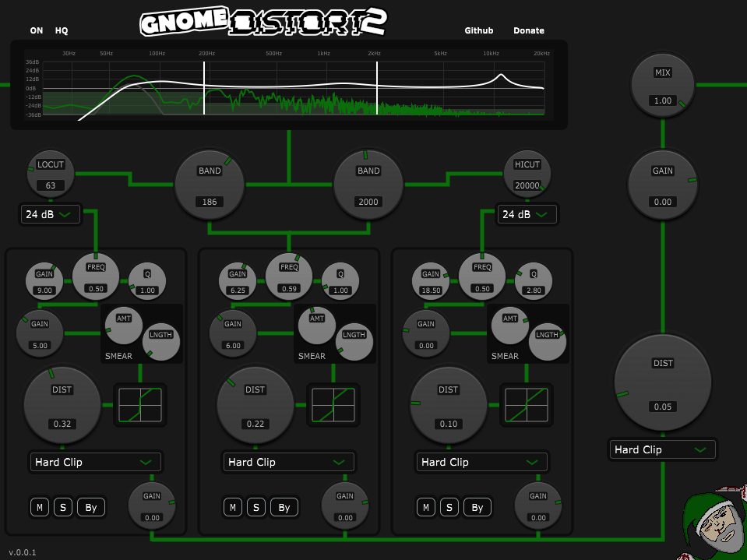
Task: Click the mid band SMEAR AMT knob
Action: coord(316,326)
